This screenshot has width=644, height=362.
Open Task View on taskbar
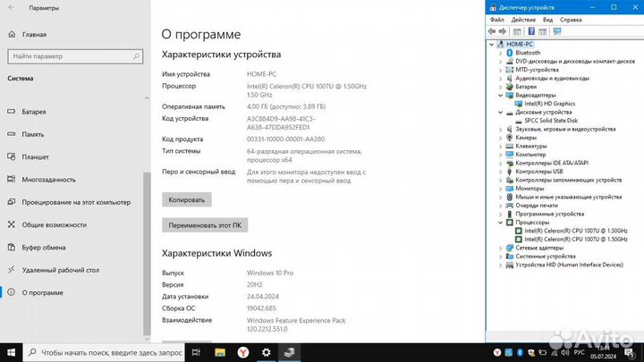[x=196, y=352]
